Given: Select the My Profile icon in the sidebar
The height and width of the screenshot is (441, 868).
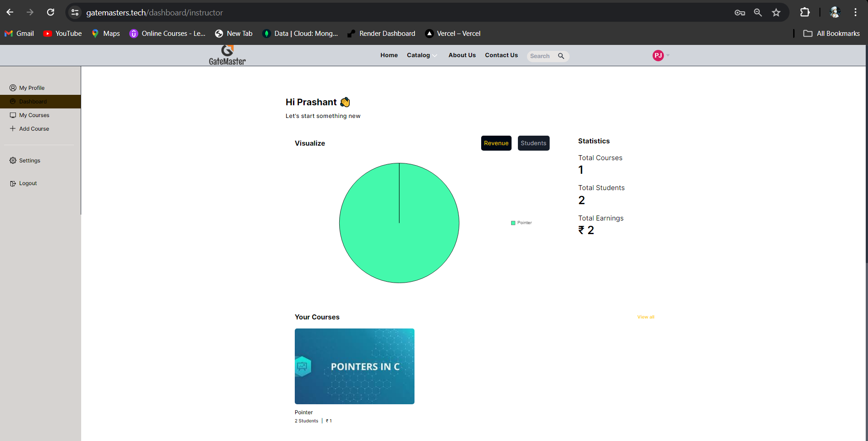Looking at the screenshot, I should click(13, 88).
